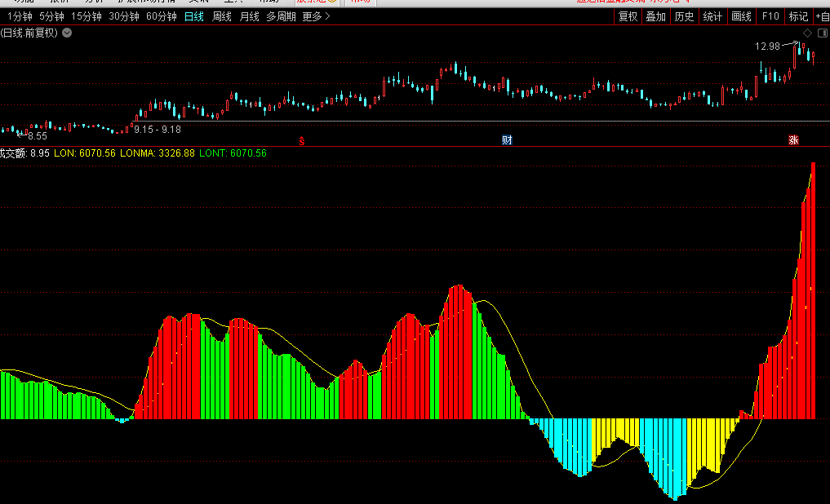The image size is (830, 504).
Task: Click the diamond icon at chart corner
Action: click(x=807, y=33)
